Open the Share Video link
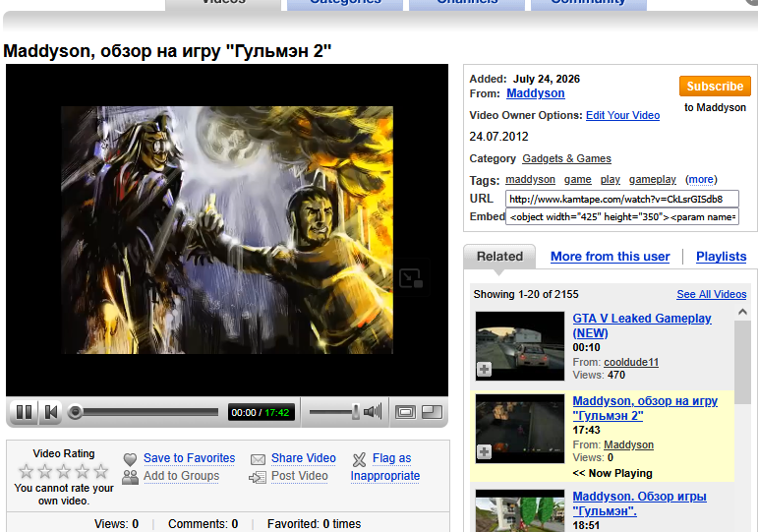The image size is (758, 532). [304, 458]
